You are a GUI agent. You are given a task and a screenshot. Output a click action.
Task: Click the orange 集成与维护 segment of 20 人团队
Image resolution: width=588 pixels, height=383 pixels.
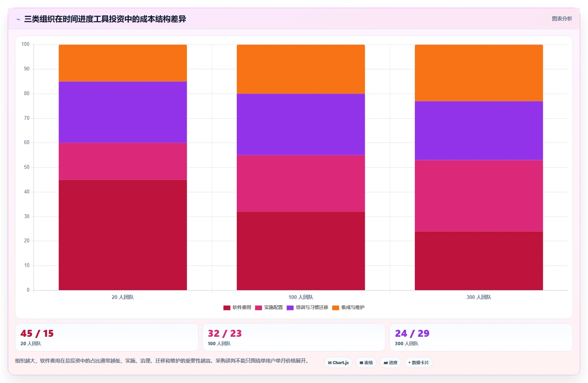123,63
